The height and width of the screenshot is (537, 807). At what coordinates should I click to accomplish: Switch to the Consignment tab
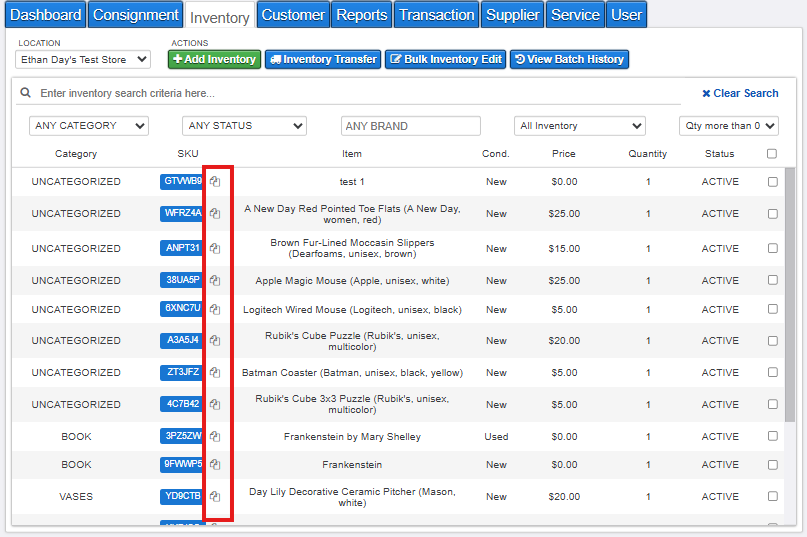pyautogui.click(x=135, y=15)
